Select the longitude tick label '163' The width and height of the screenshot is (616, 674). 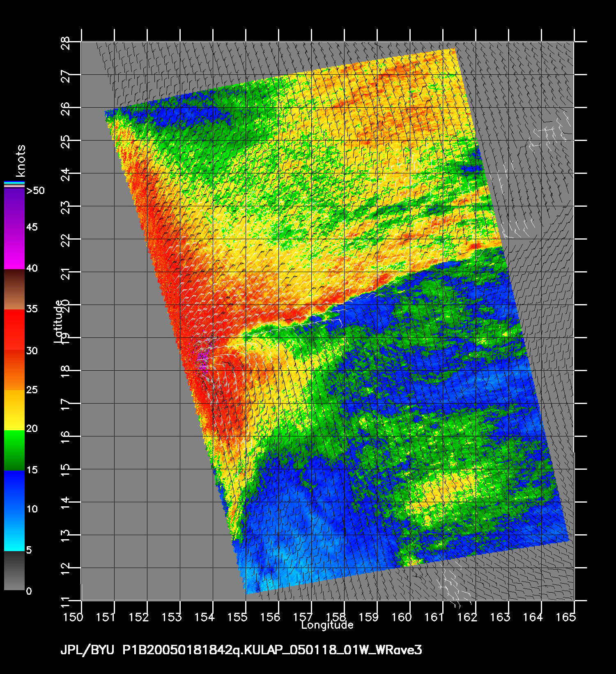[x=500, y=617]
